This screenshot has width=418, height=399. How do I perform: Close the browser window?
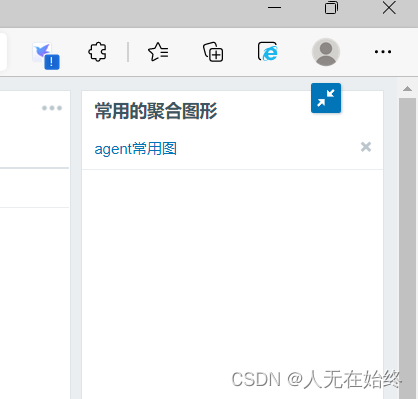389,8
